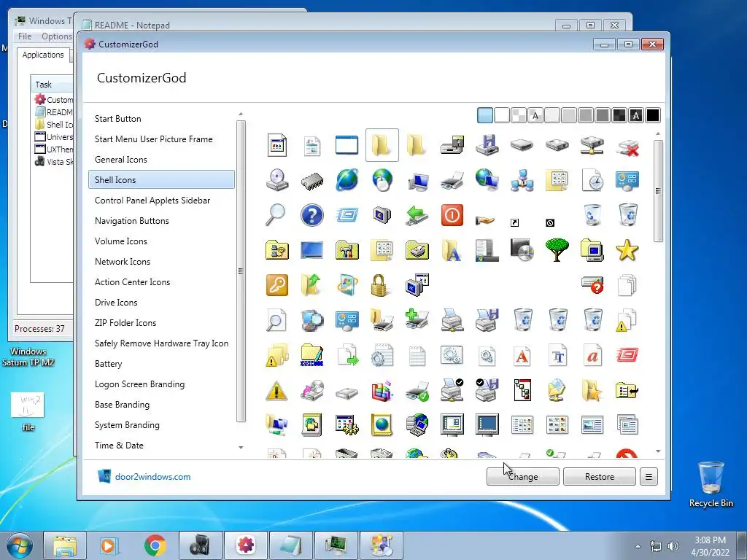The height and width of the screenshot is (560, 747).
Task: Click the icon grid scroll down arrow
Action: pyautogui.click(x=658, y=451)
